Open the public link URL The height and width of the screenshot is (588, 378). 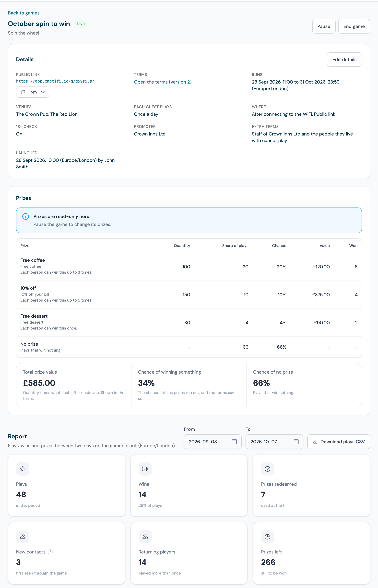55,81
